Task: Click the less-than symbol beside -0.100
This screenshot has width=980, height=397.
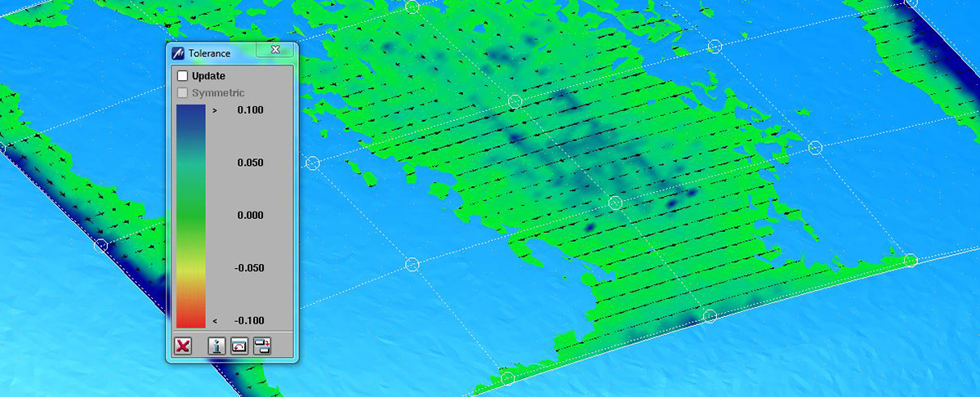Action: point(214,321)
